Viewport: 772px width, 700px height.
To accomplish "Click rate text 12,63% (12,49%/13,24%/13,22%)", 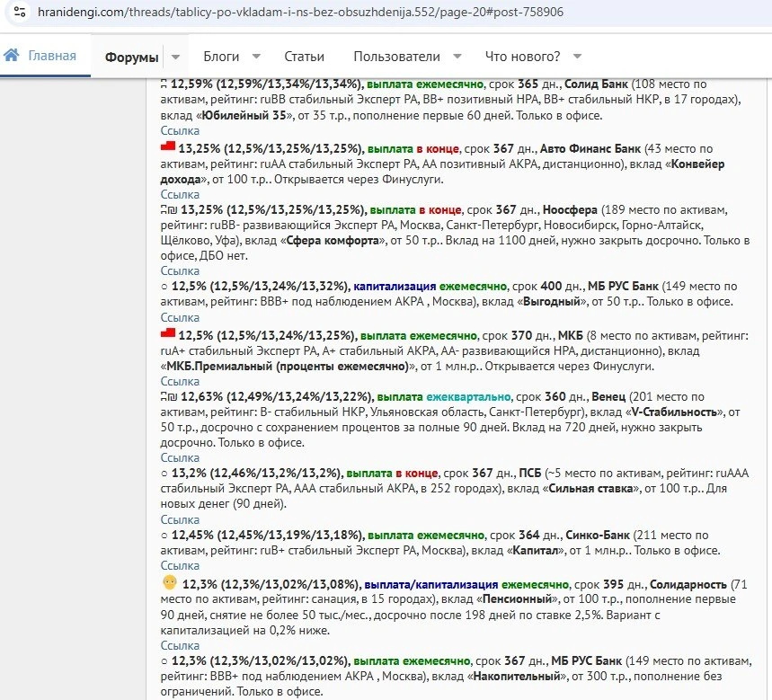I will (277, 397).
